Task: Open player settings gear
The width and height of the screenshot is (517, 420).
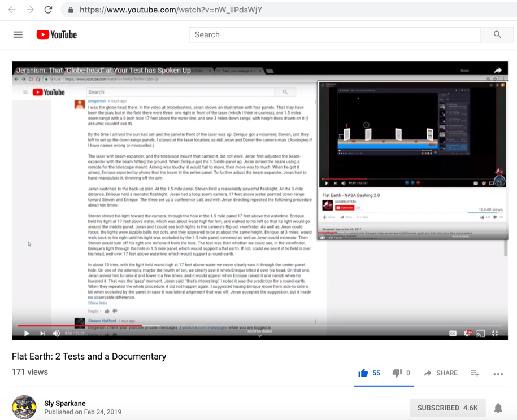Action: tap(467, 333)
